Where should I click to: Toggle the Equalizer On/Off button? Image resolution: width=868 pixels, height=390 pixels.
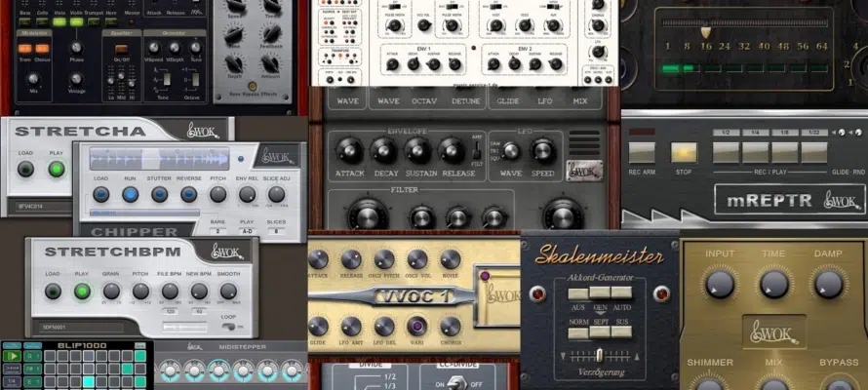pos(121,48)
